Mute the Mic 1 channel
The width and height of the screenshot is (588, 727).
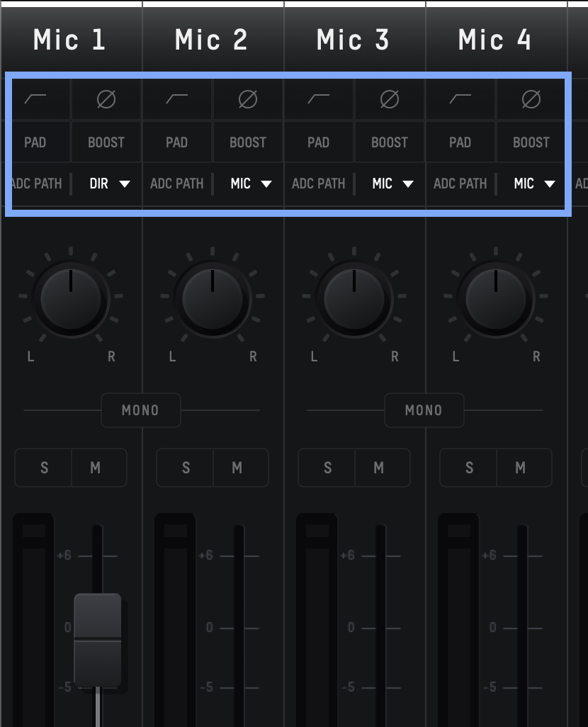[99, 468]
